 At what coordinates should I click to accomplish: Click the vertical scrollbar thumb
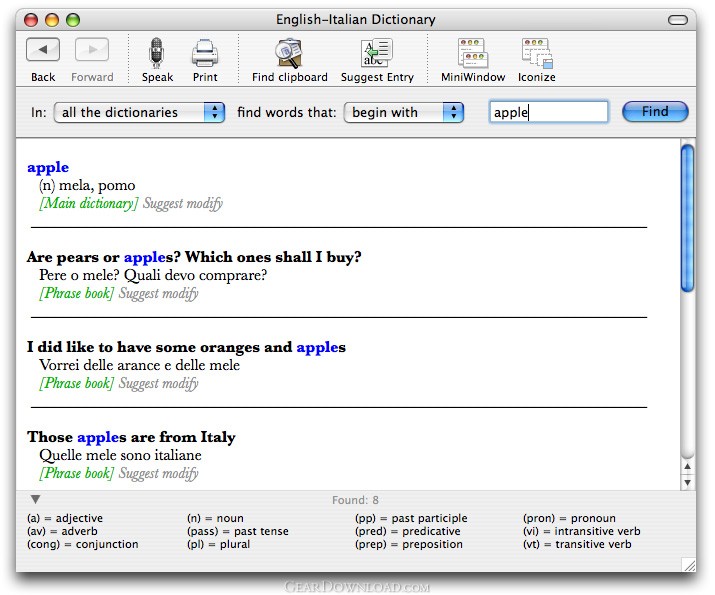pyautogui.click(x=687, y=218)
